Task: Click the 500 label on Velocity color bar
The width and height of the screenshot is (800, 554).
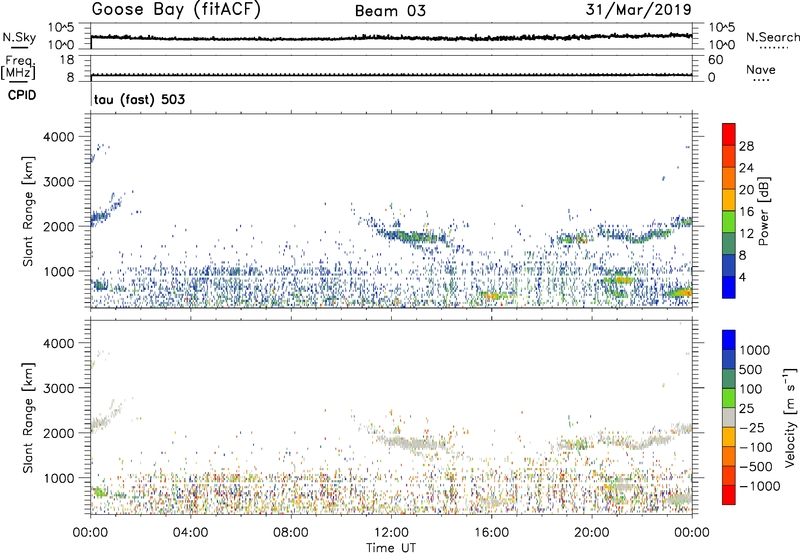Action: 751,370
